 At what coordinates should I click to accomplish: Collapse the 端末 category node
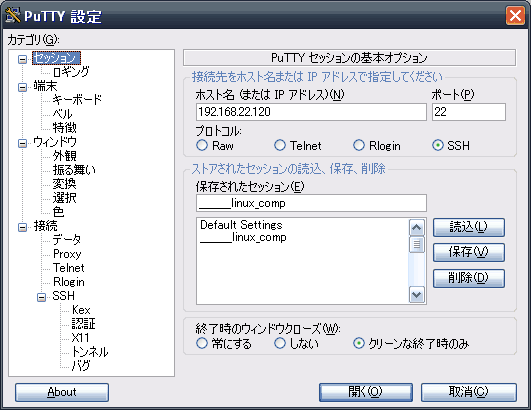point(22,87)
